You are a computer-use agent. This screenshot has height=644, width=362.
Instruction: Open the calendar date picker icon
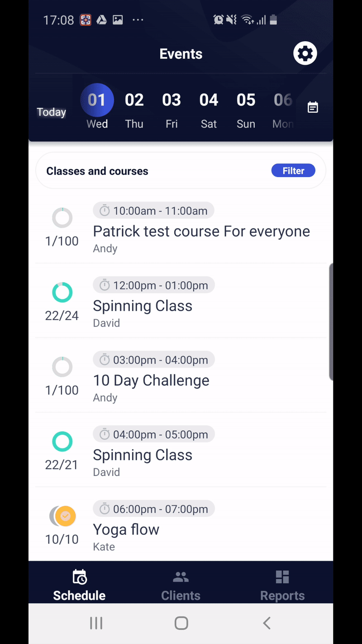[312, 107]
